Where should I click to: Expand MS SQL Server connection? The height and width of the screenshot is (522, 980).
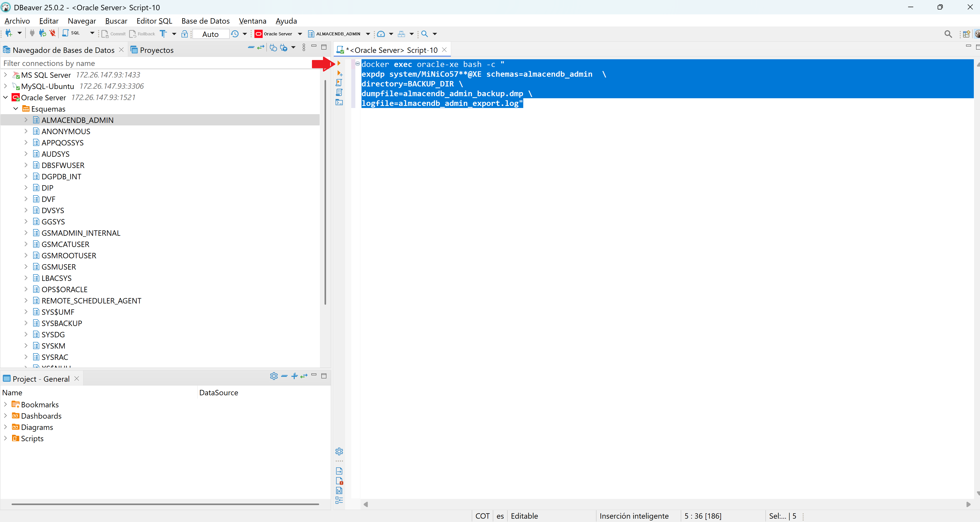point(5,75)
